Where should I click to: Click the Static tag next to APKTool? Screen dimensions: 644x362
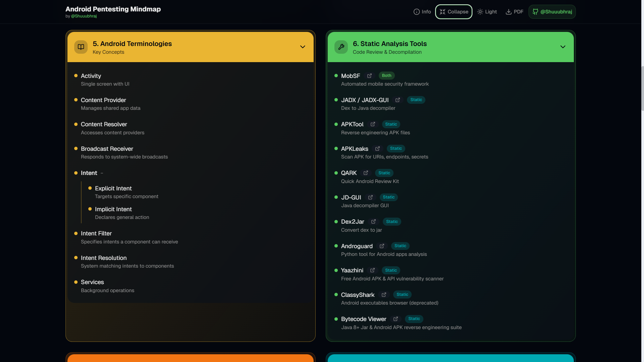(x=391, y=124)
